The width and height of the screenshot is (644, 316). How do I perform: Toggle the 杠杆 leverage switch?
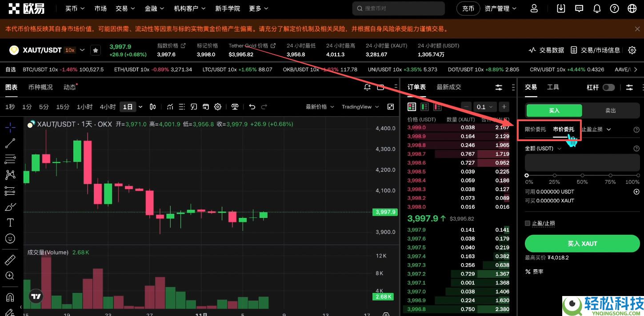coord(608,87)
